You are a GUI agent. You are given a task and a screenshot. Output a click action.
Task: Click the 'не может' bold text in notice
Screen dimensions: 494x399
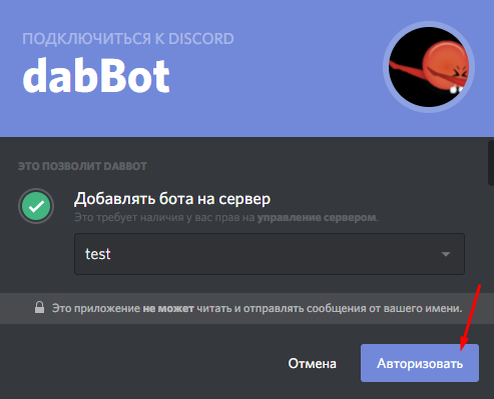(168, 308)
